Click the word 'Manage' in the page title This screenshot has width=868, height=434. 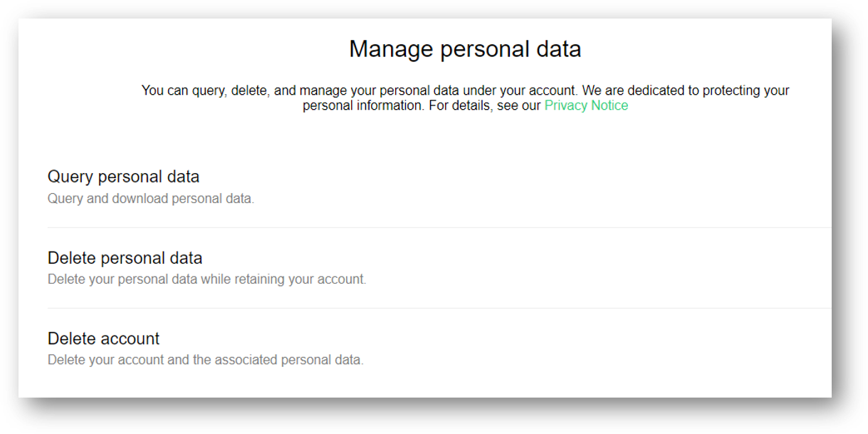[x=391, y=49]
